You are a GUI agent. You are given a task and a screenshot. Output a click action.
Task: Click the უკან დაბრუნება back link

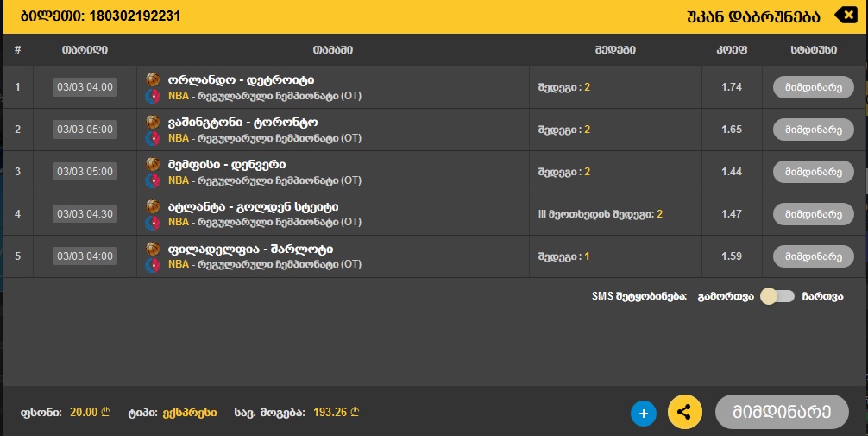pyautogui.click(x=753, y=16)
